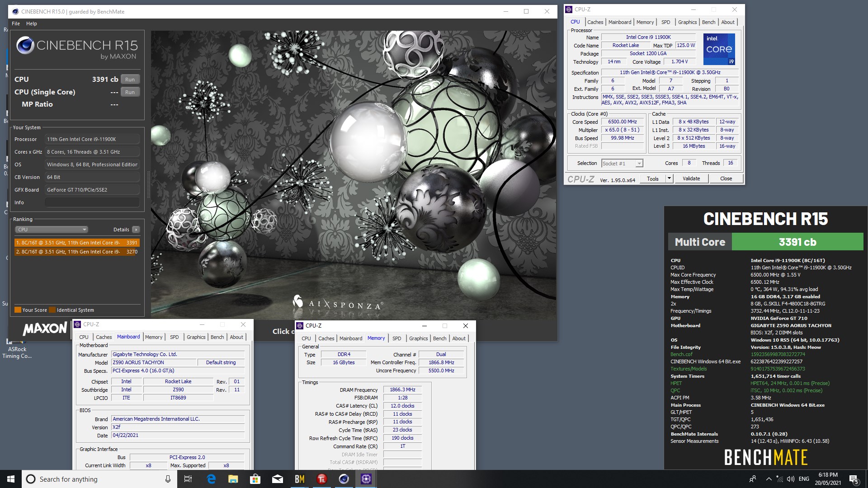Open the Mail app in the taskbar

pos(278,479)
